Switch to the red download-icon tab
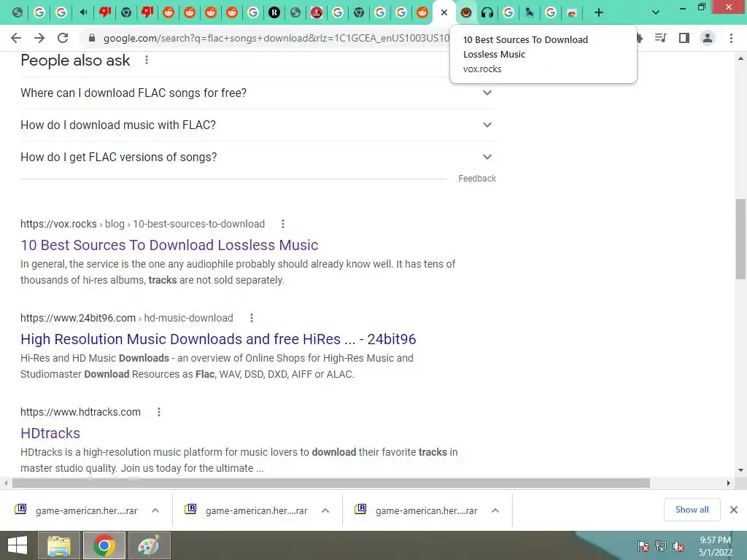 tap(317, 13)
